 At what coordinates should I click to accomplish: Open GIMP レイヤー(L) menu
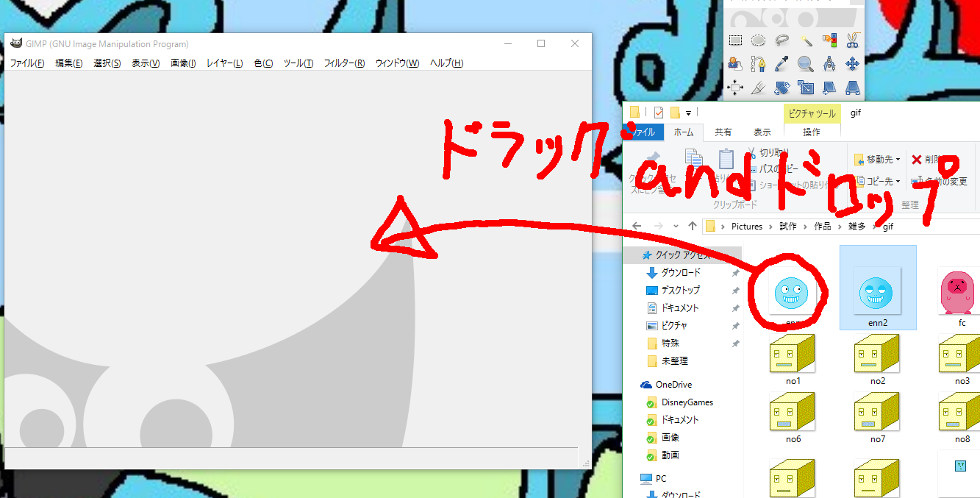coord(225,63)
